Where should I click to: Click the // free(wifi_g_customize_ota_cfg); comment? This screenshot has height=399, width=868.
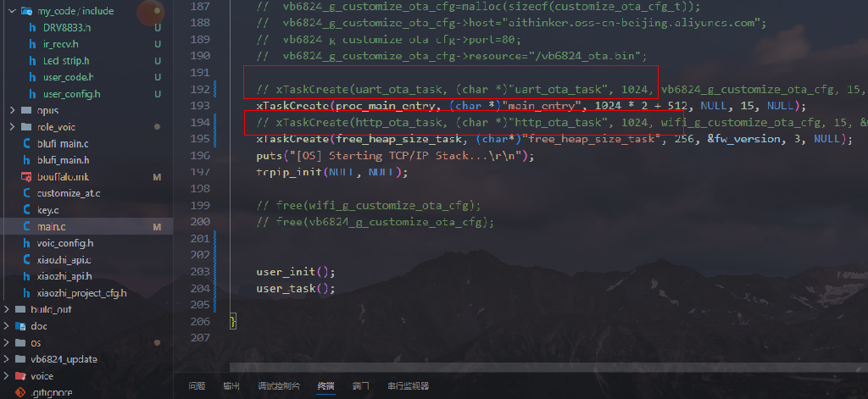(369, 205)
